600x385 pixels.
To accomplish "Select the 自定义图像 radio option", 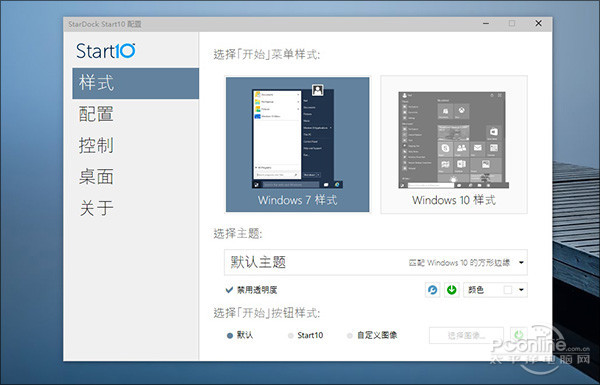I will point(350,336).
